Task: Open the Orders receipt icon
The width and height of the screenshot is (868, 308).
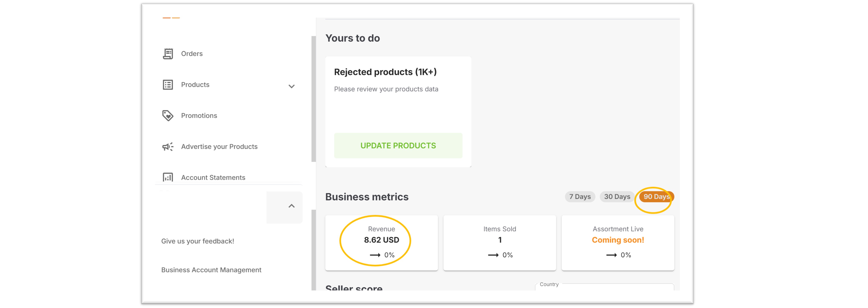Action: tap(168, 54)
